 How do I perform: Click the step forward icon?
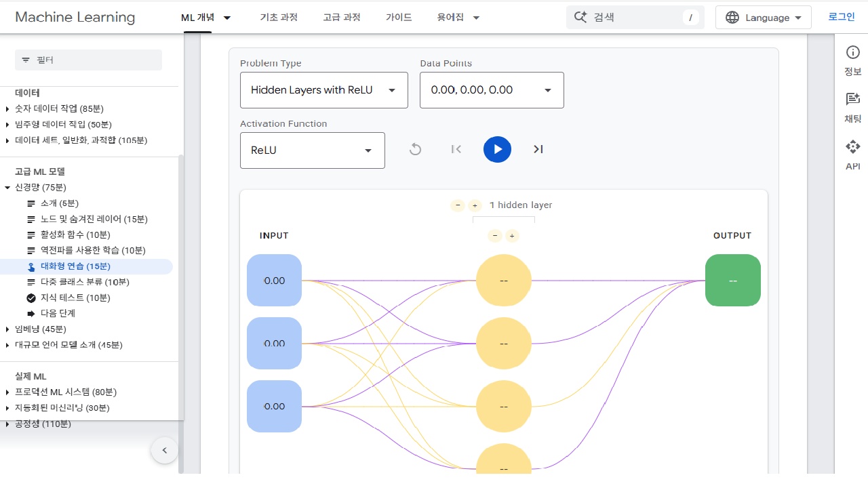(x=538, y=149)
